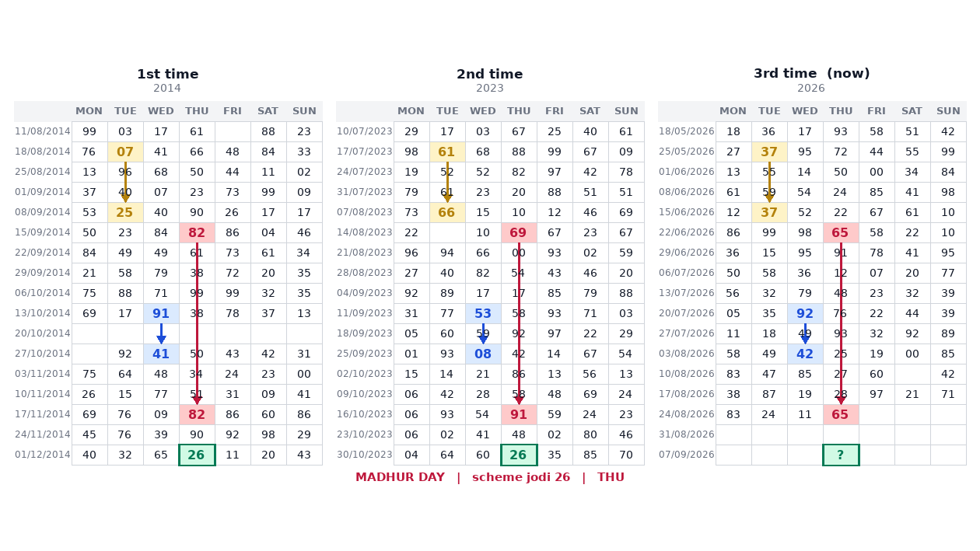Click the yellow highlighted 07 cell
980x551 pixels.
[125, 152]
